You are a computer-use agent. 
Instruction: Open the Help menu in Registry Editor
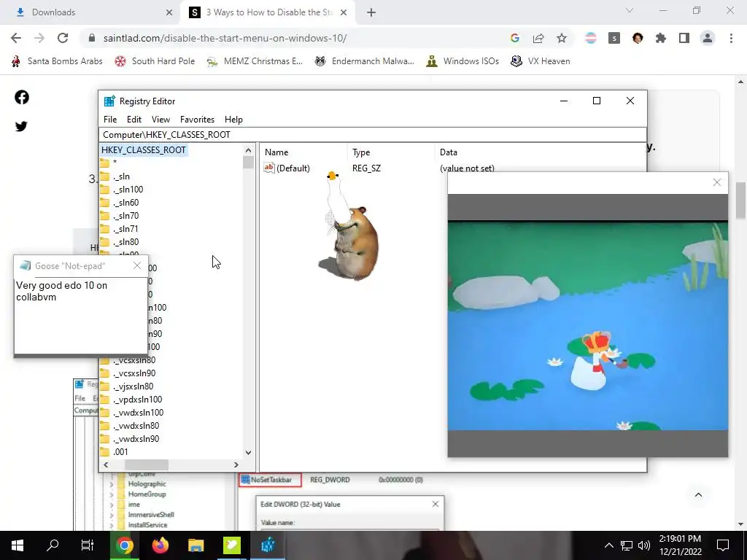pyautogui.click(x=233, y=120)
